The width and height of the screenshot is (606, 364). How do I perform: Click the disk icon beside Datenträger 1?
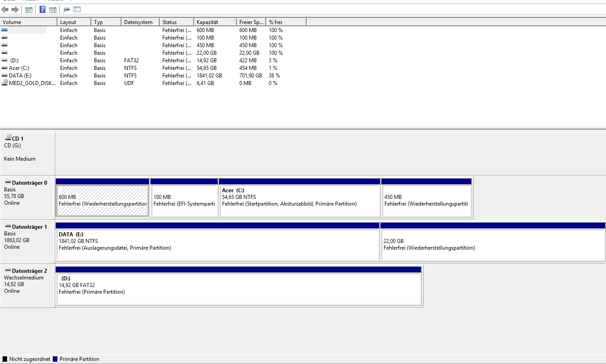[8, 226]
